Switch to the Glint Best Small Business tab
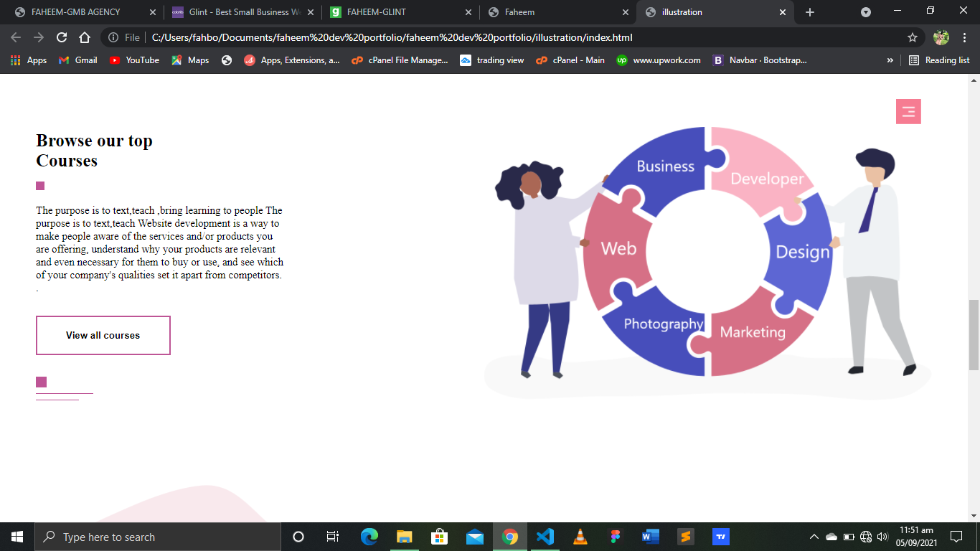This screenshot has width=980, height=551. pos(243,12)
